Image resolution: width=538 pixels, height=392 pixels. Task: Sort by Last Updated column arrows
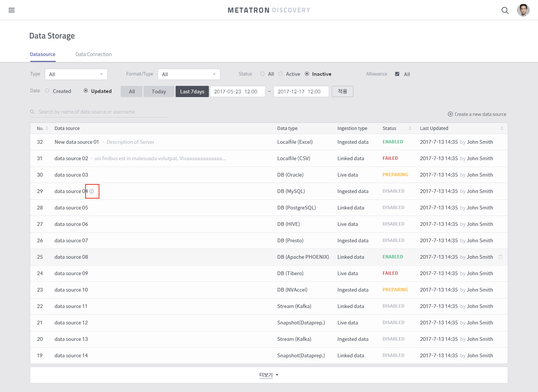tap(502, 128)
